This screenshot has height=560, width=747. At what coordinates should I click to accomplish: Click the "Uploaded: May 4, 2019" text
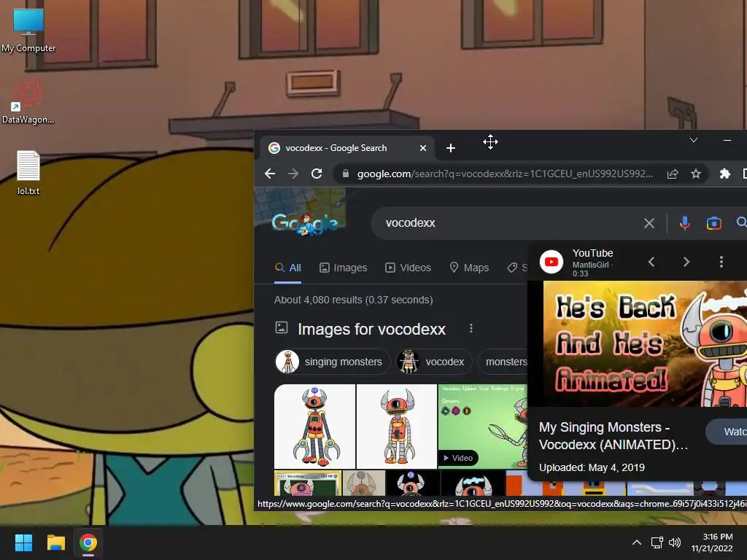592,467
